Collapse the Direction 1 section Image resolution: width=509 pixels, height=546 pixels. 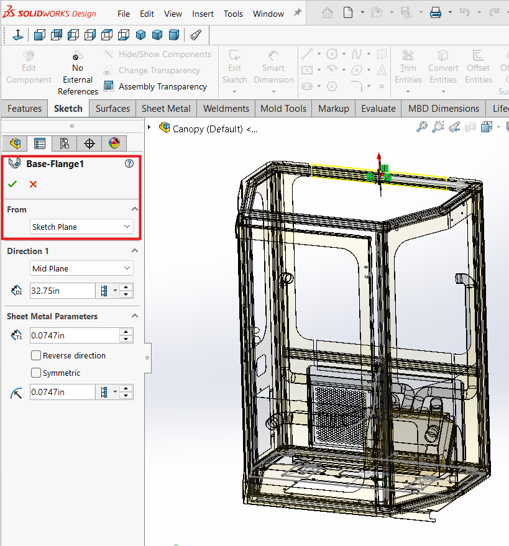point(135,251)
